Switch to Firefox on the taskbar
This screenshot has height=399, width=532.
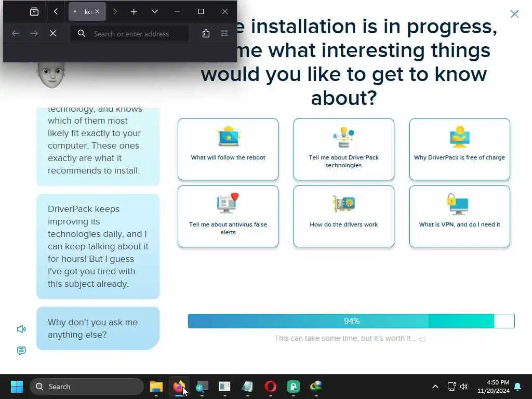tap(179, 387)
